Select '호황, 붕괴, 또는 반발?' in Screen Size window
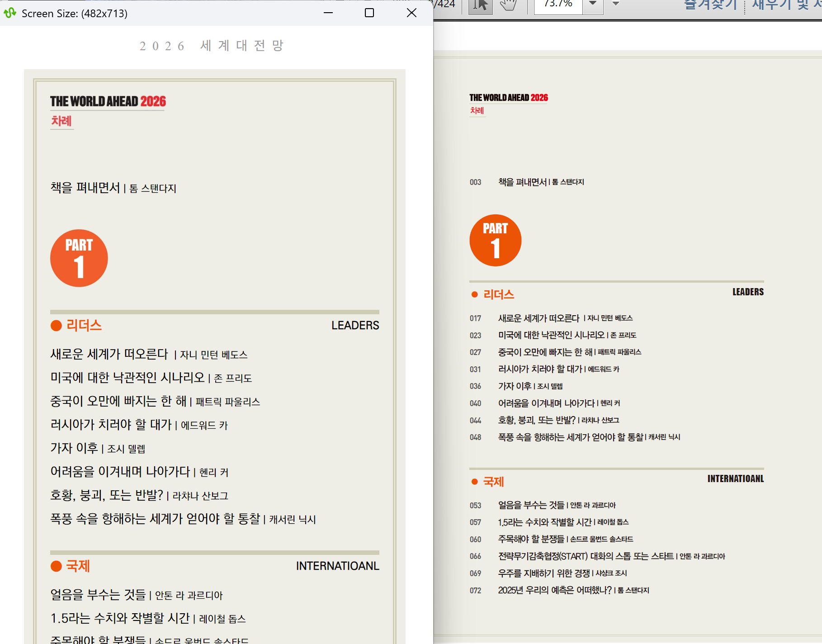 (x=107, y=495)
